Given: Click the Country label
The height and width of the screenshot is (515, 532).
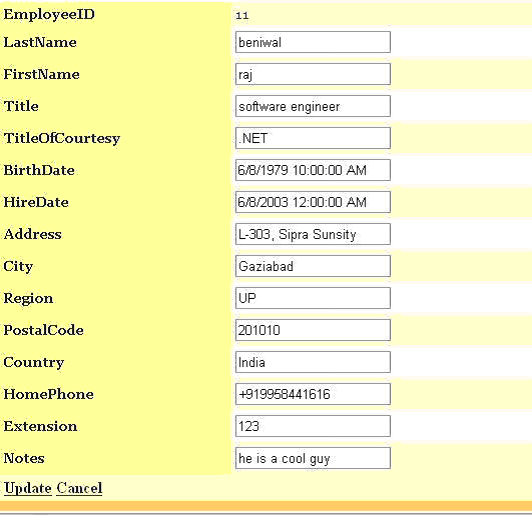Looking at the screenshot, I should (34, 363).
